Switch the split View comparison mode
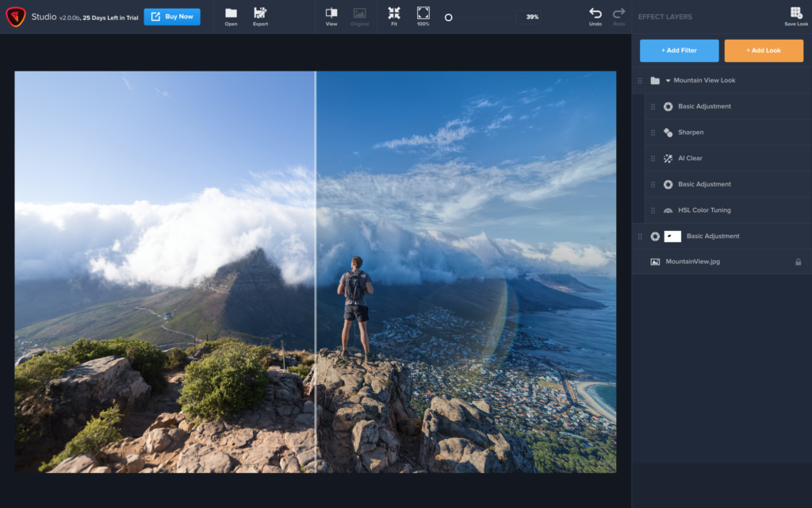The image size is (812, 508). coord(331,16)
